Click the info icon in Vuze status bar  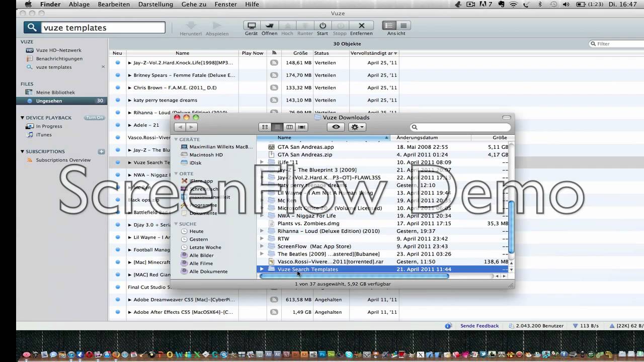448,326
